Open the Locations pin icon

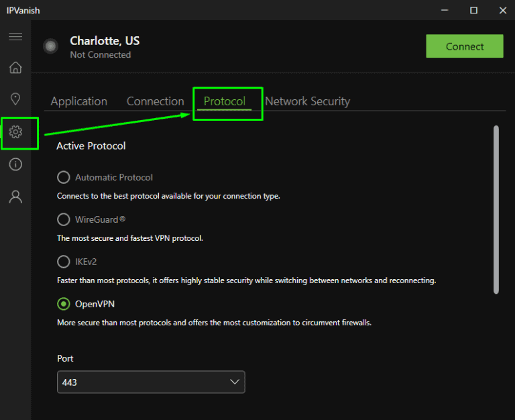click(x=15, y=99)
